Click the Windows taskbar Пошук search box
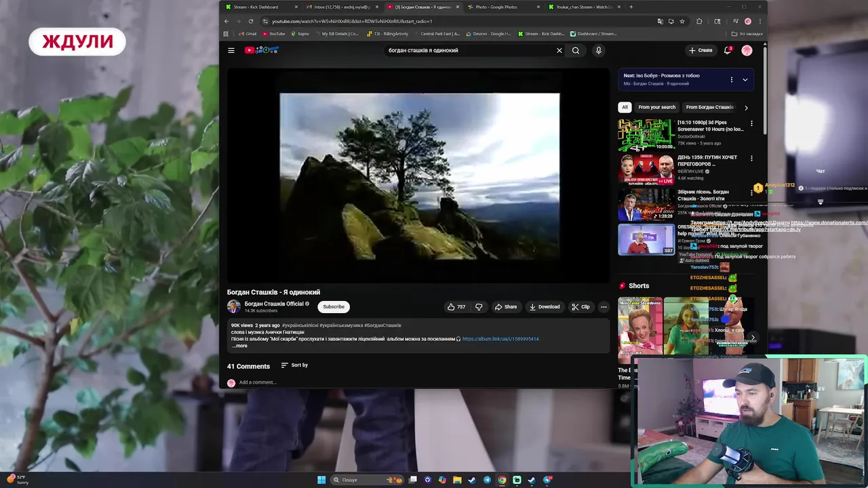Viewport: 868px width, 488px height. 366,480
